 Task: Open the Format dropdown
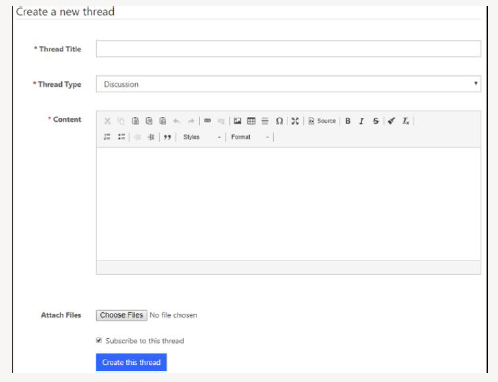[x=250, y=137]
